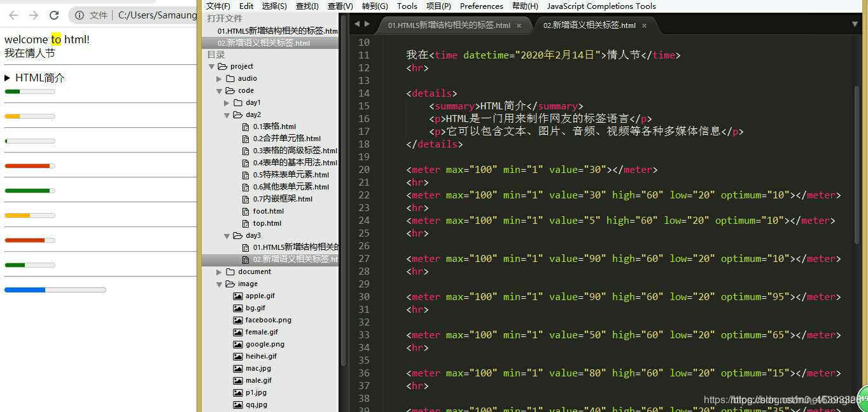The width and height of the screenshot is (868, 412).
Task: Expand the HTML简介 details summary
Action: tap(34, 78)
